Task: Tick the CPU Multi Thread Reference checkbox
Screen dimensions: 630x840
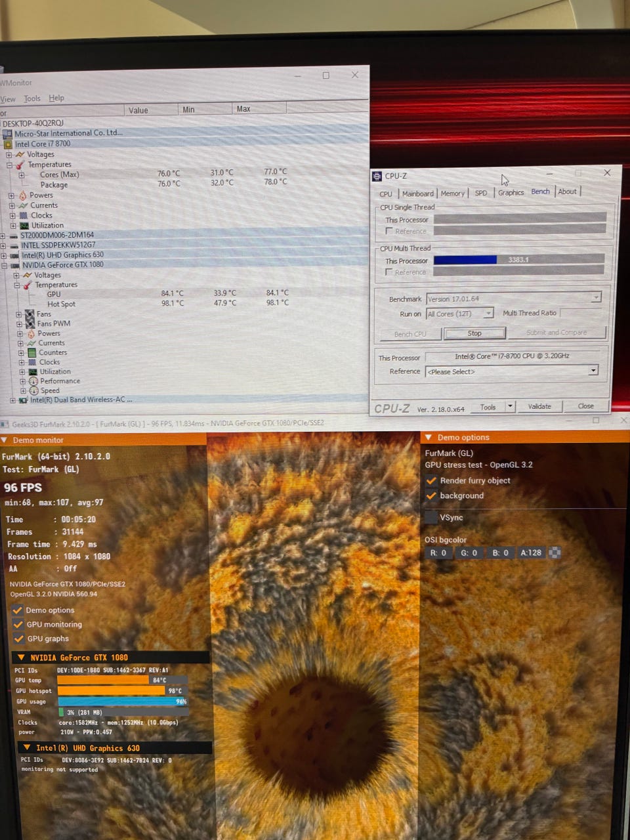Action: click(x=389, y=272)
